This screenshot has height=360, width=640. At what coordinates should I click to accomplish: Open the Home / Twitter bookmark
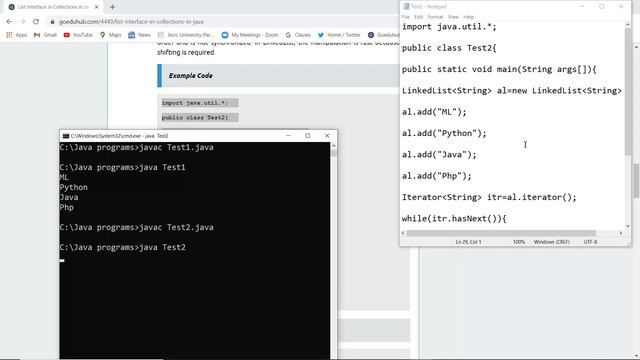pyautogui.click(x=339, y=35)
